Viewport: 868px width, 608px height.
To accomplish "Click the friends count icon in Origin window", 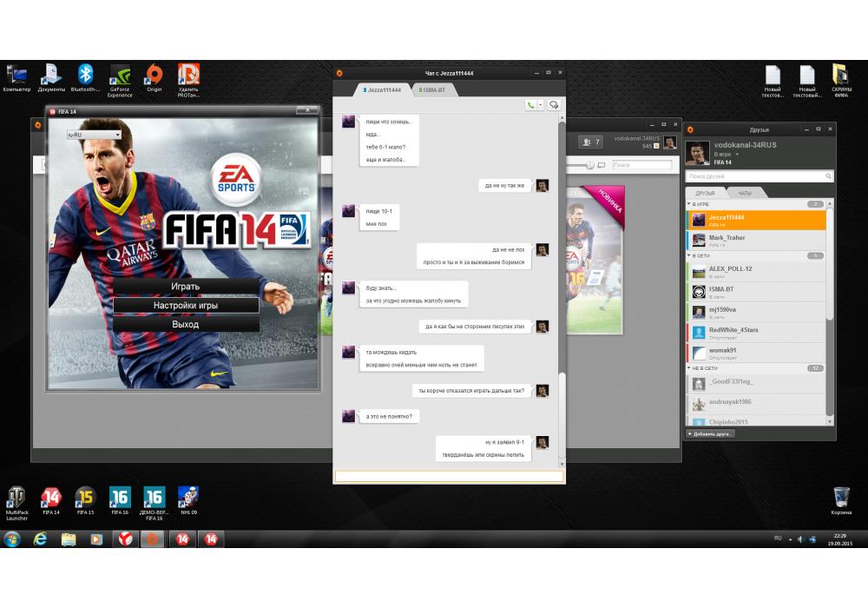I will point(590,142).
